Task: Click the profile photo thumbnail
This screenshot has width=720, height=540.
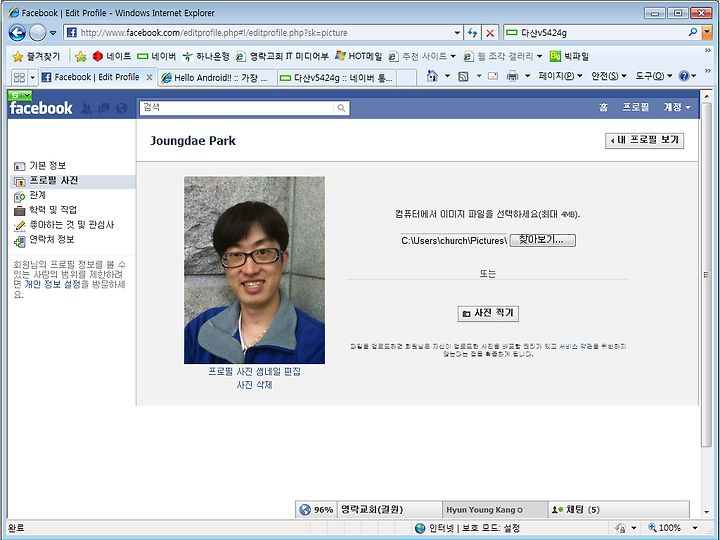Action: point(254,270)
